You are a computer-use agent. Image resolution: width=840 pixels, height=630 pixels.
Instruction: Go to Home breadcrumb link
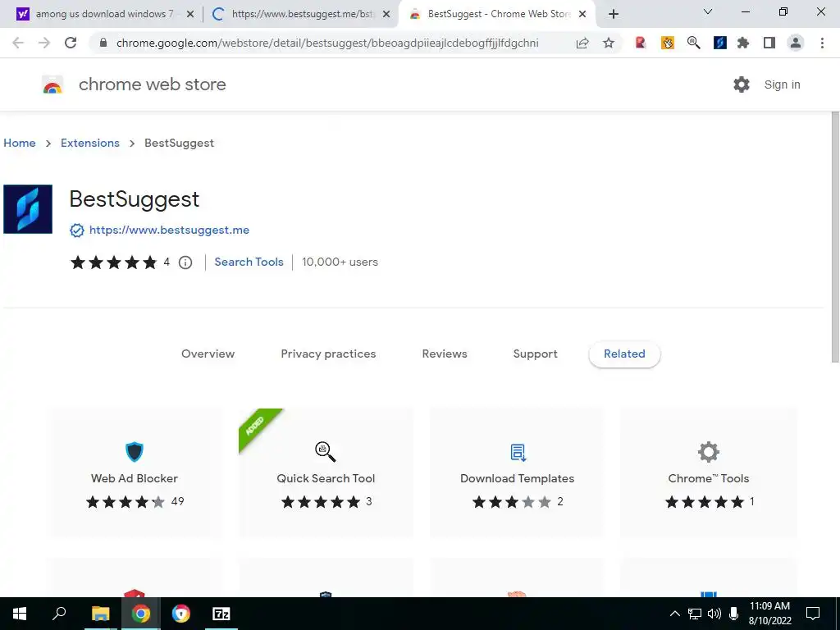[x=20, y=143]
